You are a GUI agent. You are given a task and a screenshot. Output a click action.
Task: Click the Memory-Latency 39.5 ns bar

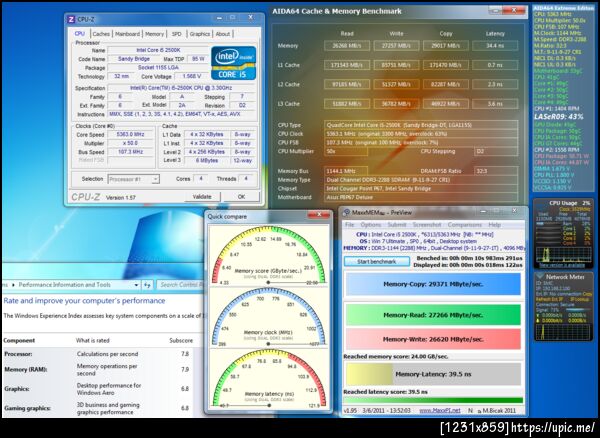coord(433,374)
